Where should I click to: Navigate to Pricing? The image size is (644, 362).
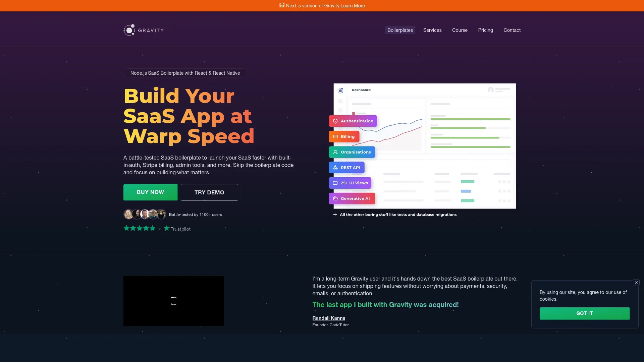tap(485, 30)
